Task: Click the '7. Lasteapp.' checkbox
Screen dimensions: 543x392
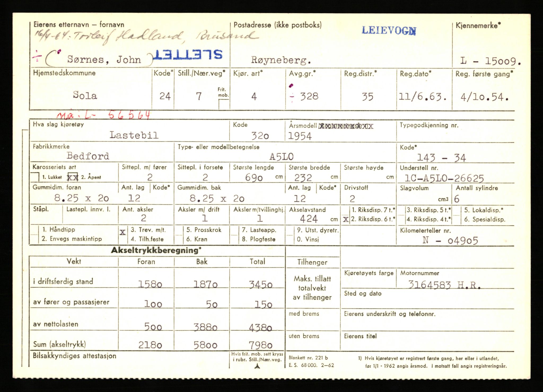Action: coord(234,230)
